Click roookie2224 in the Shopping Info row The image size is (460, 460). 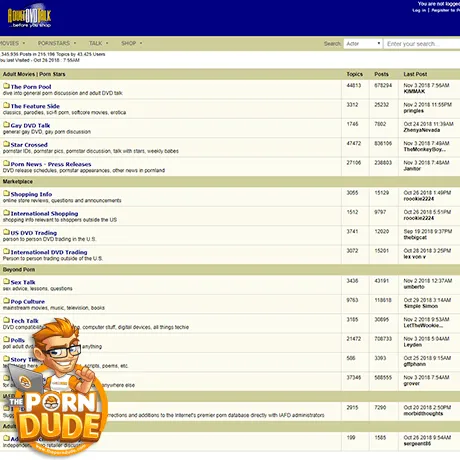pyautogui.click(x=419, y=199)
